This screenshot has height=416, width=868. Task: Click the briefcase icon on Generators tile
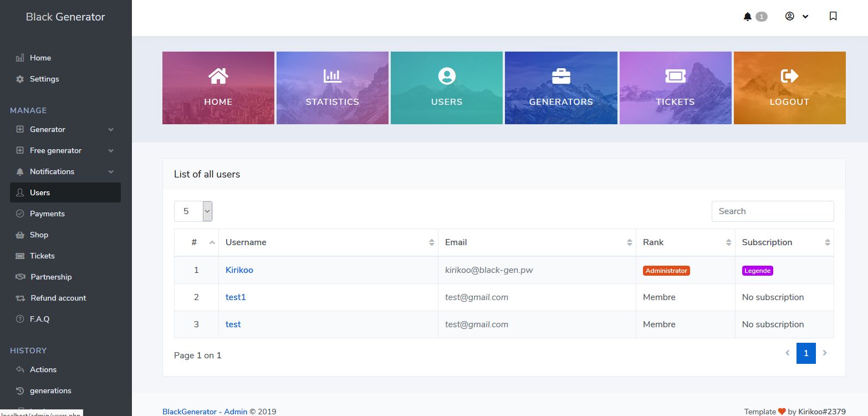tap(561, 76)
